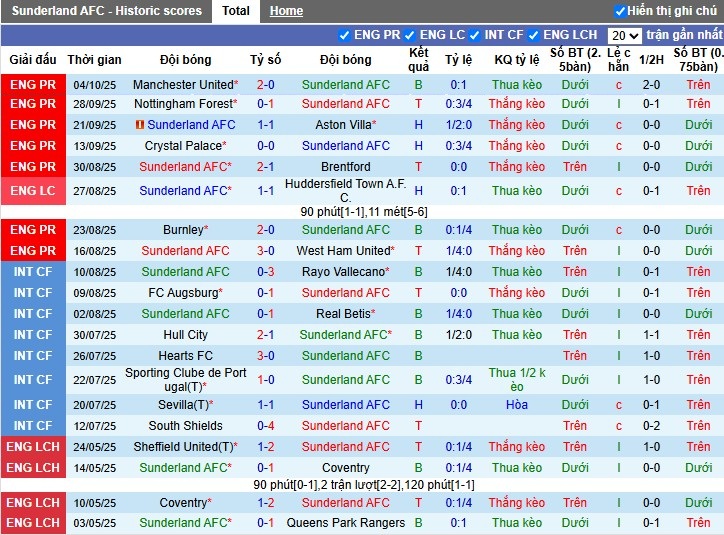724x535 pixels.
Task: Click the 2-0 score of Manchester United match
Action: (266, 85)
